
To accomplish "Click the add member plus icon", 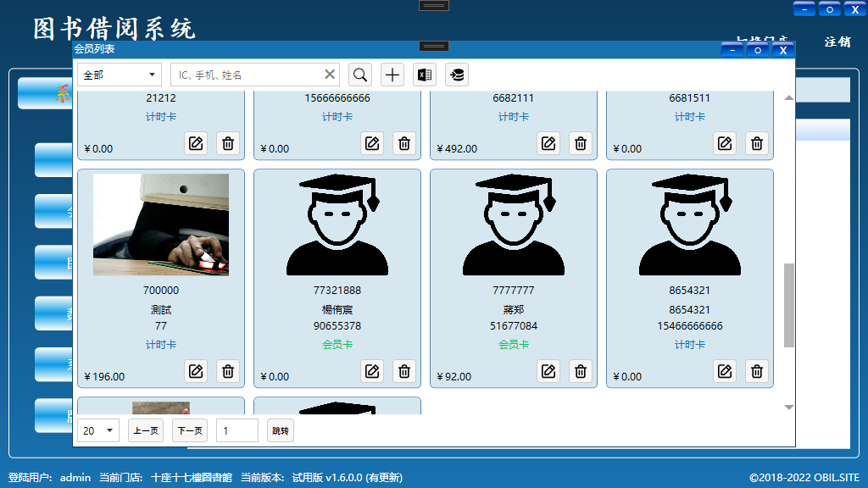I will point(392,75).
